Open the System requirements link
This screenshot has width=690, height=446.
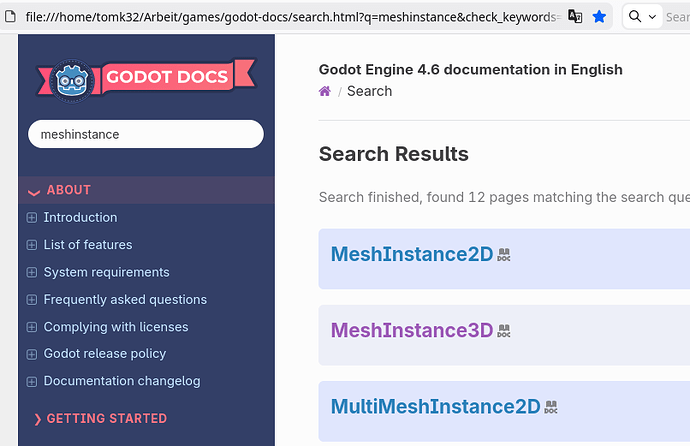coord(106,272)
